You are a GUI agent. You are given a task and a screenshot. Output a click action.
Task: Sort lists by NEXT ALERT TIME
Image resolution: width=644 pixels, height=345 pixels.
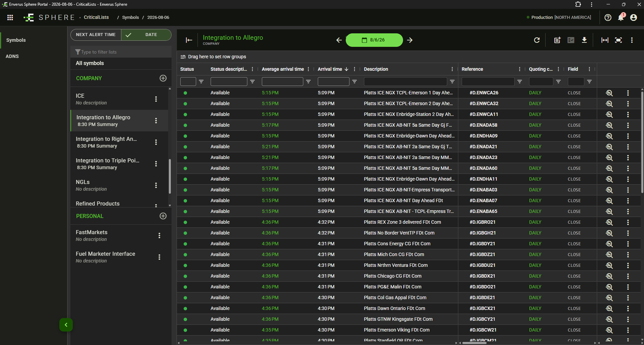96,35
